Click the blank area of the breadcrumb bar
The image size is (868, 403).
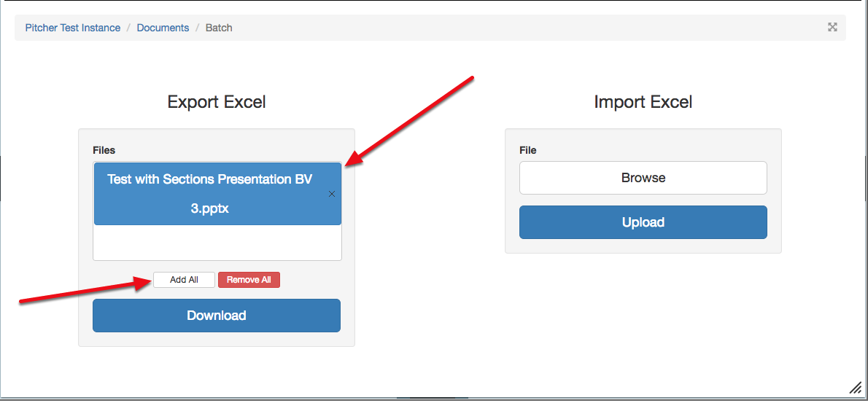click(511, 28)
